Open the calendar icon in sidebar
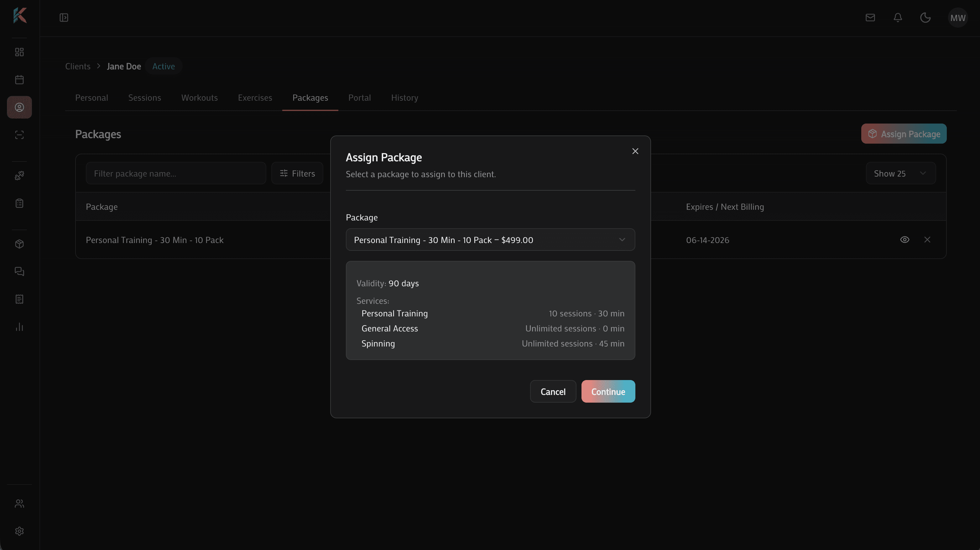980x550 pixels. (19, 80)
